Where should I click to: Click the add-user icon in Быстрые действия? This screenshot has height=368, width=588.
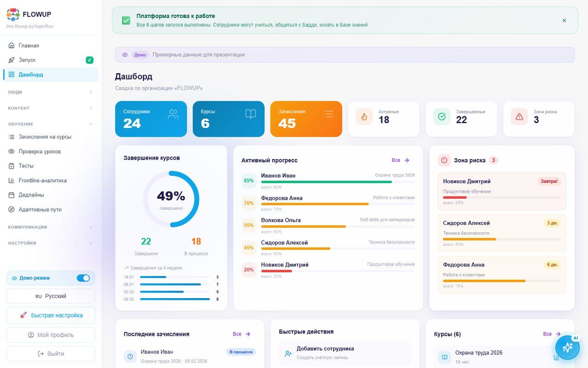288,353
